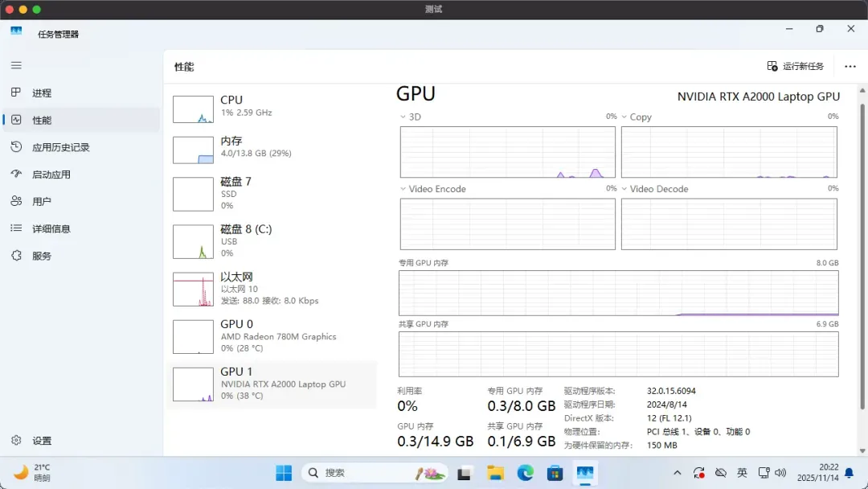Screen dimensions: 868x489
Task: Open the 进程 (Processes) page
Action: (42, 93)
